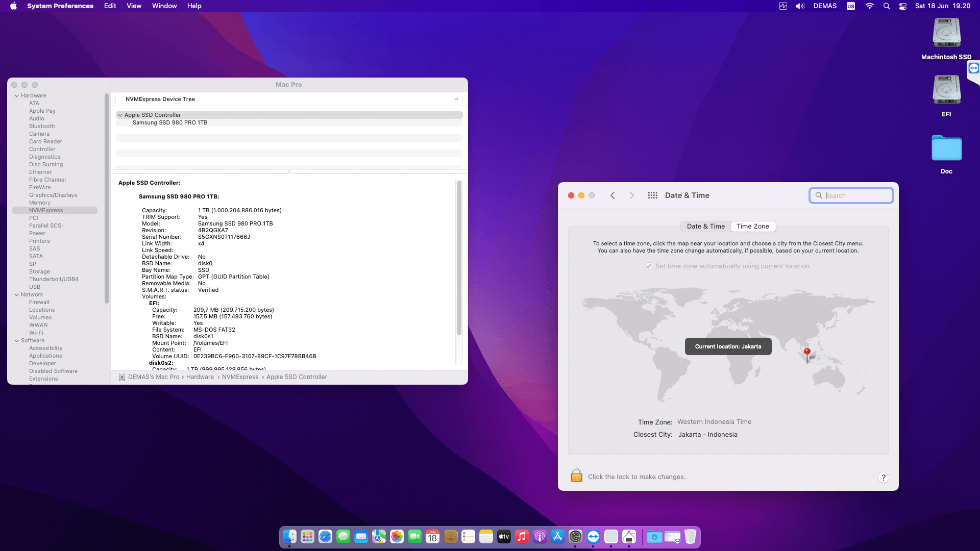Launch App Store from the Dock
This screenshot has width=980, height=551.
coord(557,537)
